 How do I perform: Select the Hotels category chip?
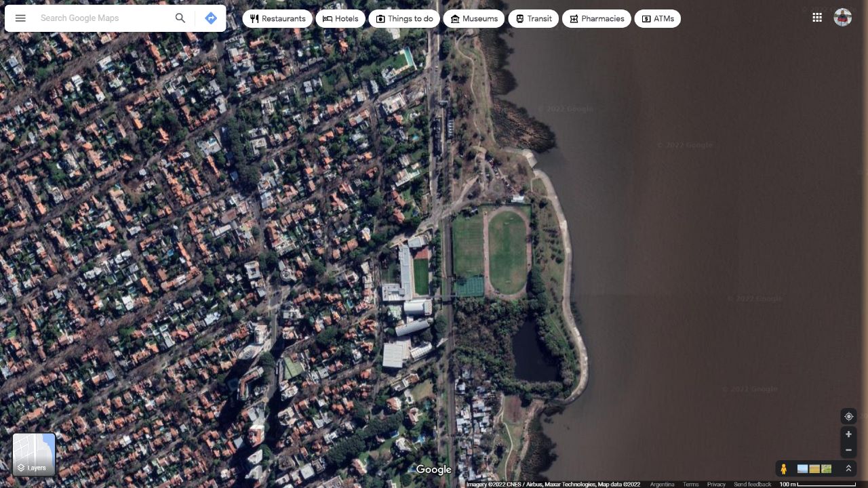340,19
